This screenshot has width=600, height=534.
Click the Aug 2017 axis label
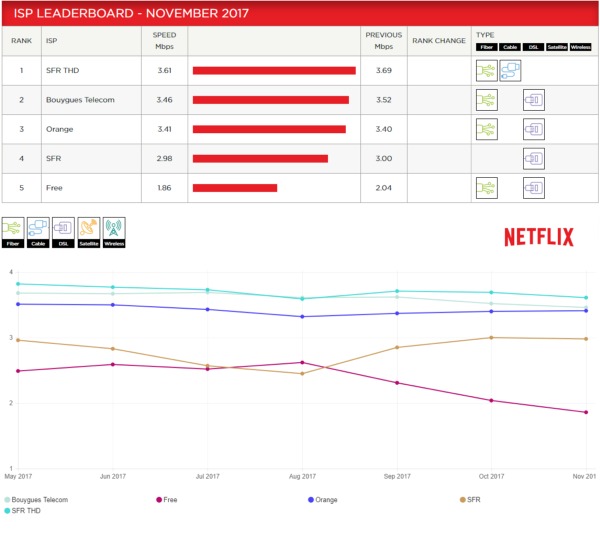click(302, 476)
